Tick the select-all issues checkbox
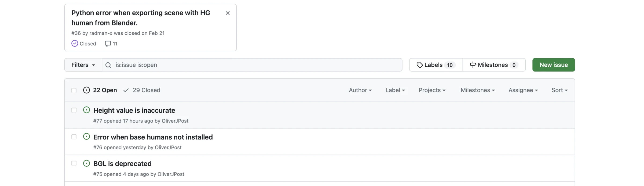 (x=74, y=90)
